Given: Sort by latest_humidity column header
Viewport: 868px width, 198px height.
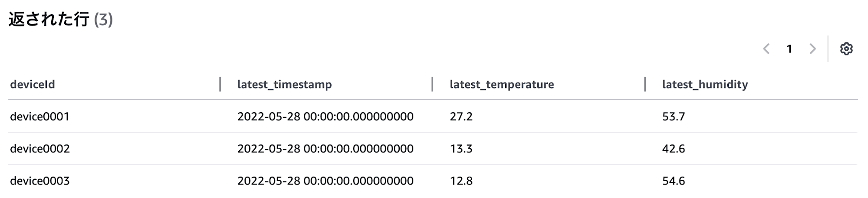Looking at the screenshot, I should click(x=705, y=84).
